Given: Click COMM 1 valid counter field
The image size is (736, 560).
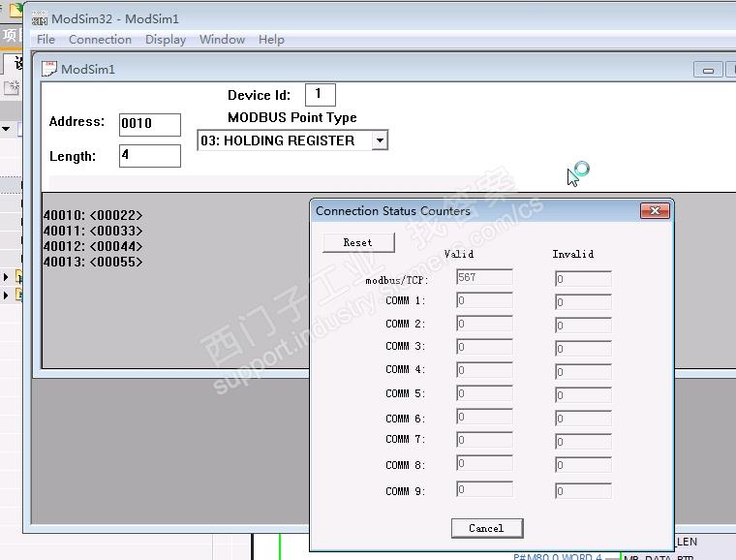Looking at the screenshot, I should point(484,300).
